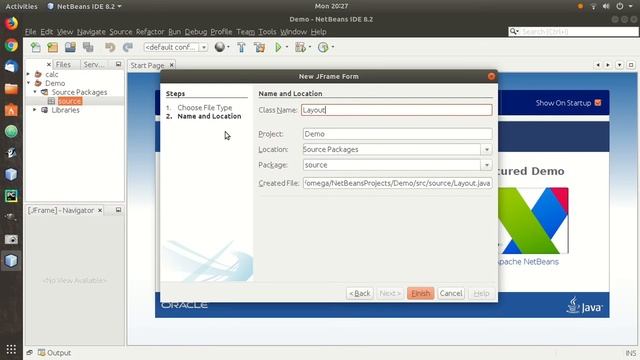Click the Finish button
This screenshot has width=640, height=360.
click(x=420, y=293)
